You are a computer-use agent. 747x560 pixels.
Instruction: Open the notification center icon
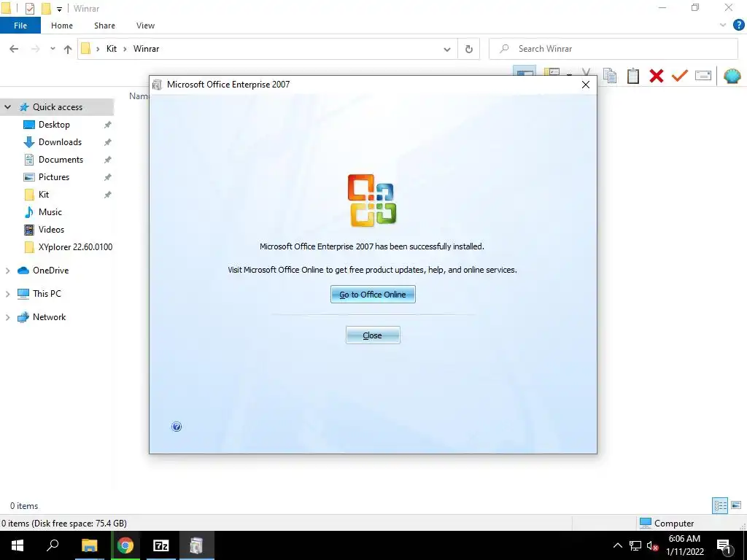724,545
